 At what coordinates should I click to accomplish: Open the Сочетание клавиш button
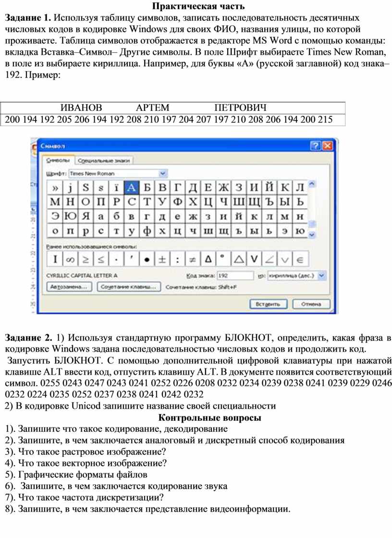point(129,287)
